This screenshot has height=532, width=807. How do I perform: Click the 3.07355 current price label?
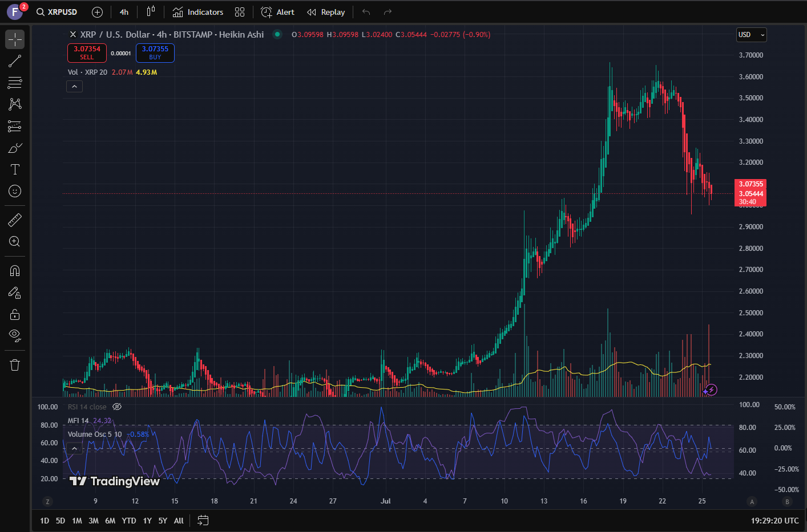(x=750, y=184)
